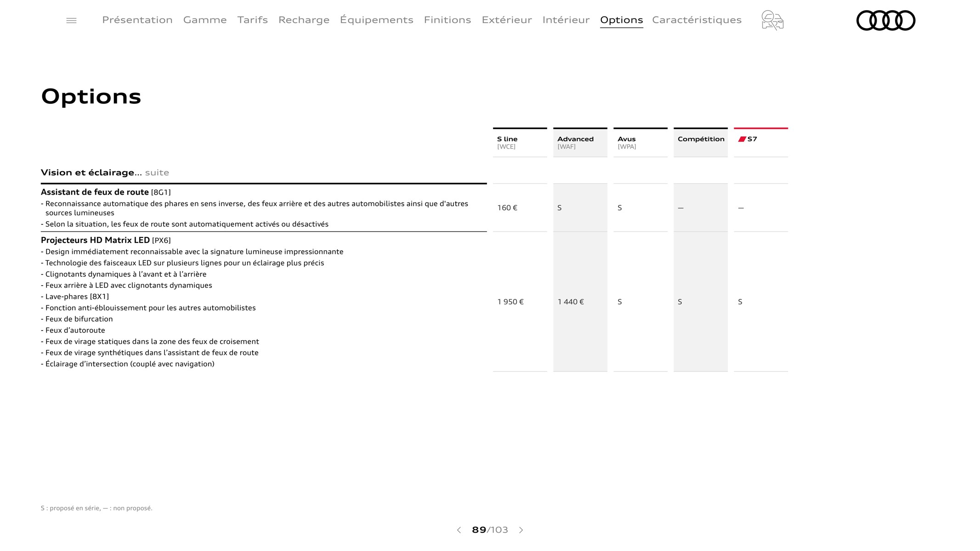This screenshot has width=980, height=551.
Task: Click the page indicator 89/103
Action: tap(490, 530)
